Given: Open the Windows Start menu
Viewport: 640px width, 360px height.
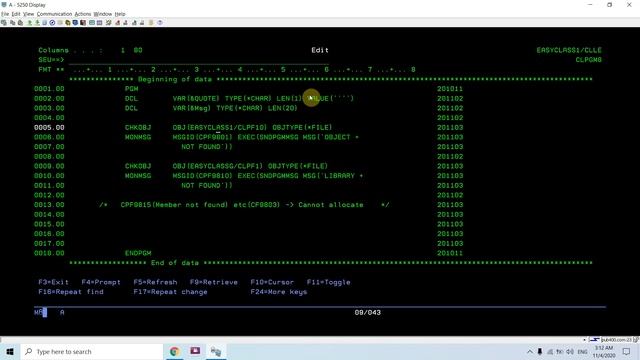Looking at the screenshot, I should tap(10, 351).
